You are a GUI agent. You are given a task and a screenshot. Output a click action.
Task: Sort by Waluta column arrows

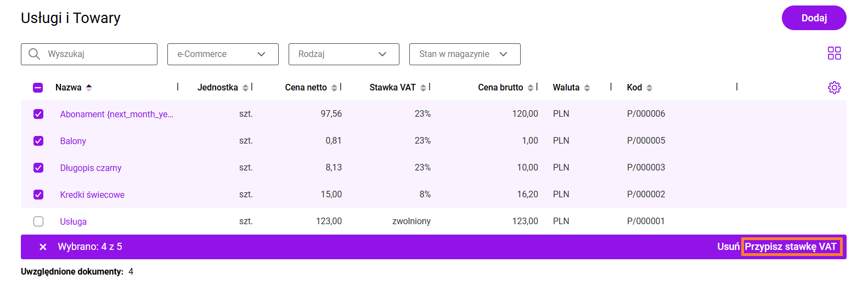click(587, 88)
